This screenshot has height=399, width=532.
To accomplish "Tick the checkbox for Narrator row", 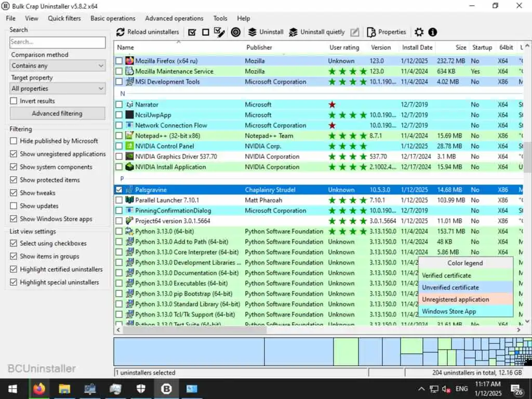I will click(119, 104).
